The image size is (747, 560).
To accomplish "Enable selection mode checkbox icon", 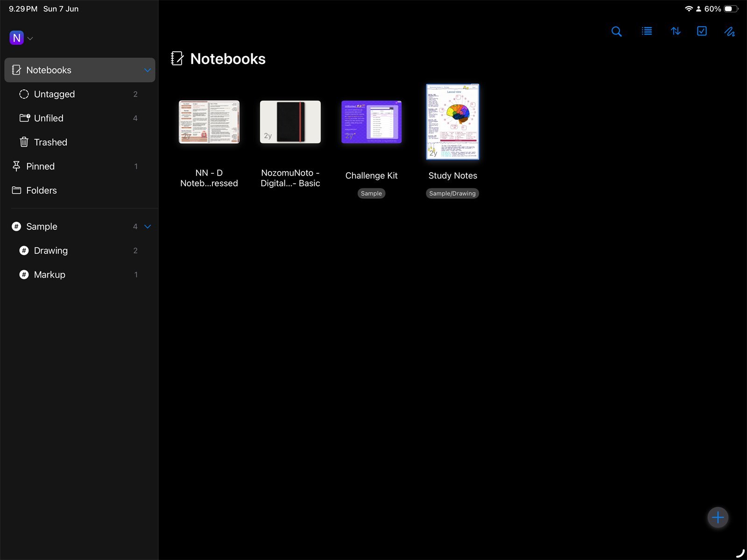I will 702,31.
